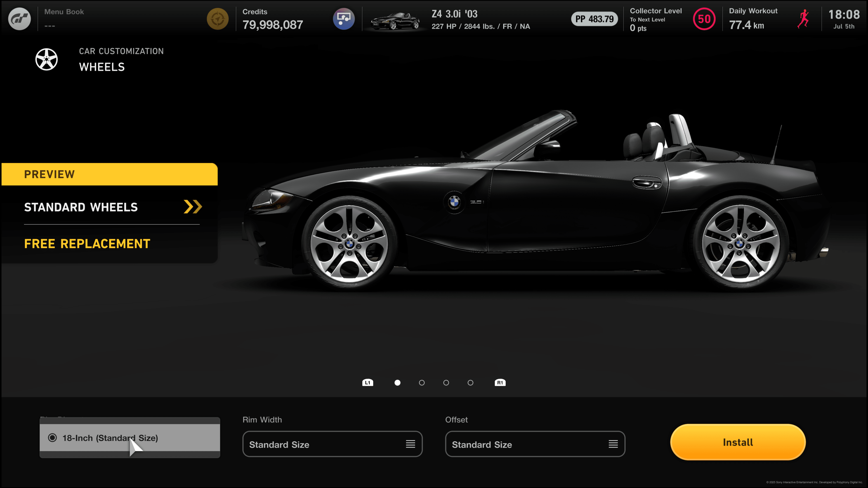Click the Z4 3.0i '03 car name
868x488 pixels.
[x=455, y=14]
